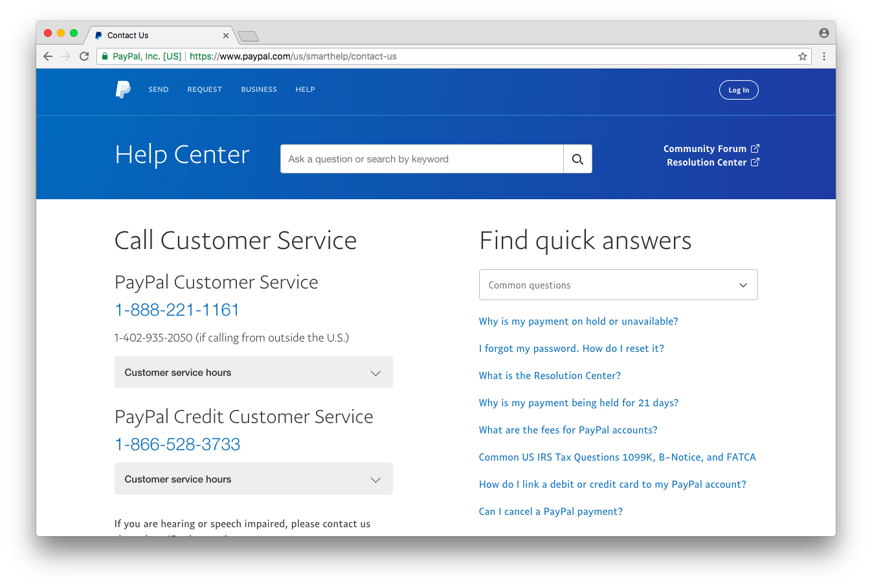Click the PayPal logo icon
872x588 pixels.
click(x=123, y=89)
